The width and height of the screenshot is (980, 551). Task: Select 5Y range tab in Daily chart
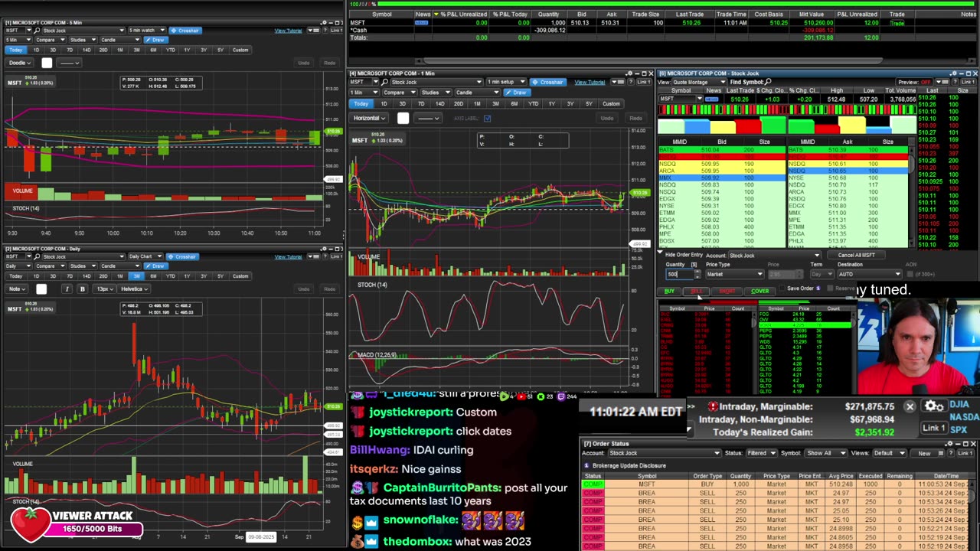click(220, 276)
